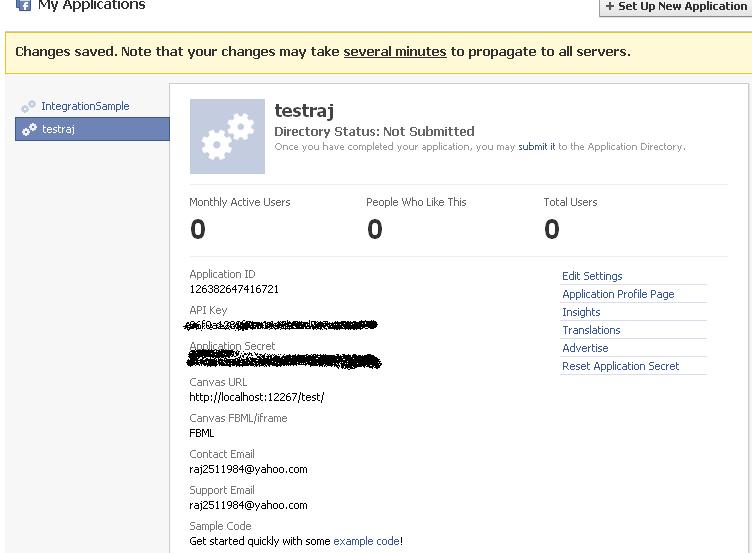Click the Canvas URL localhost value
This screenshot has height=553, width=752.
pyautogui.click(x=256, y=397)
